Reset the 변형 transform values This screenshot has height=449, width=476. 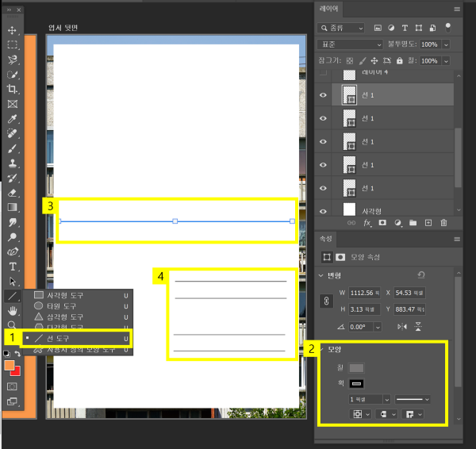421,274
